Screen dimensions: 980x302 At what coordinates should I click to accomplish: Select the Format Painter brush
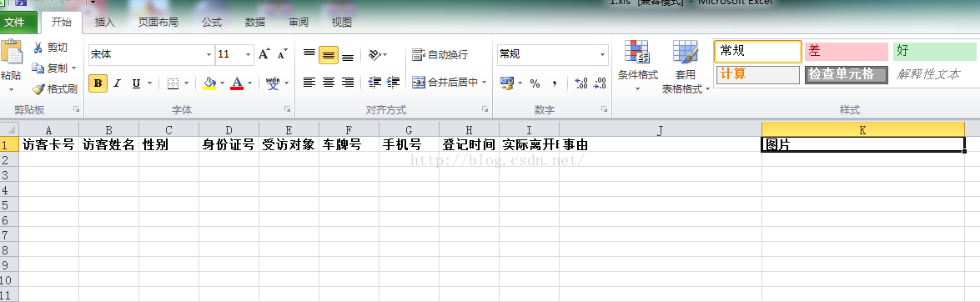pos(38,88)
